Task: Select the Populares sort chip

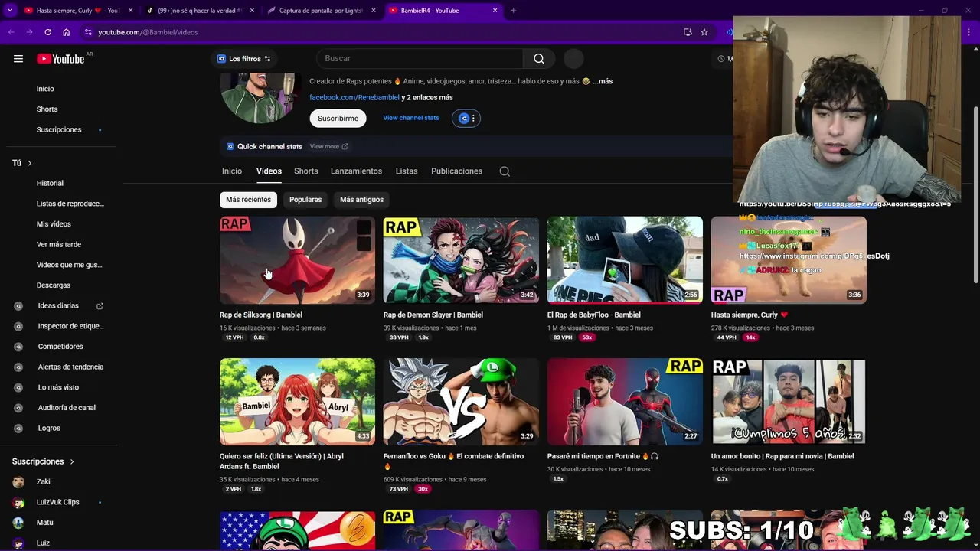Action: coord(305,200)
